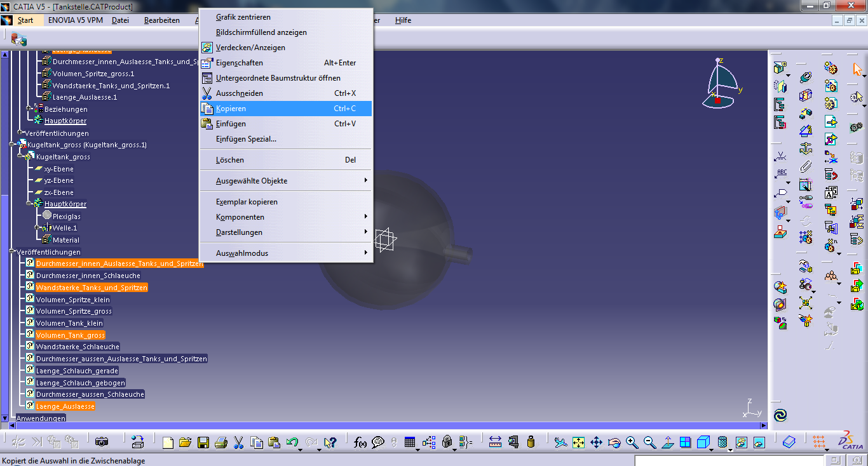
Task: Select the Plexiglas material node
Action: coord(66,216)
